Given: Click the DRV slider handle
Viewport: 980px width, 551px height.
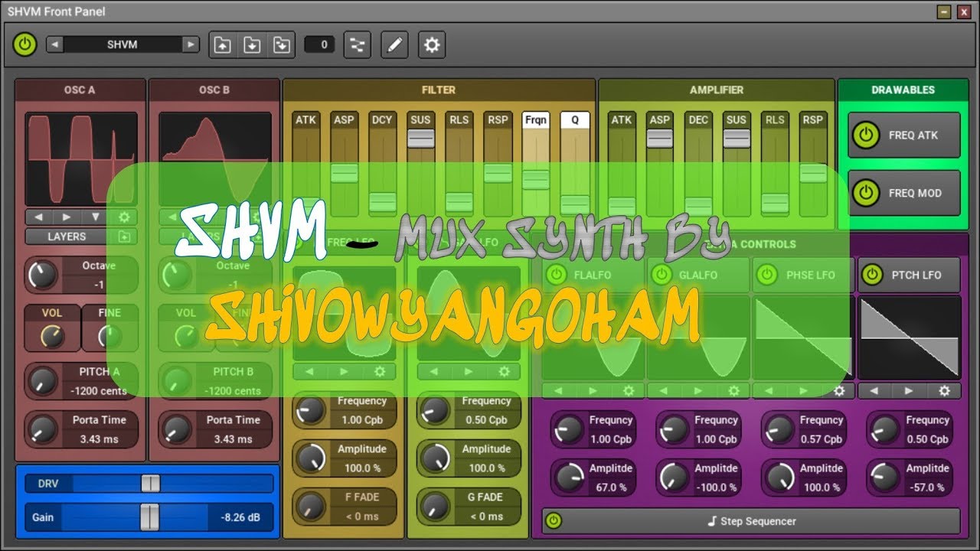Looking at the screenshot, I should click(151, 484).
